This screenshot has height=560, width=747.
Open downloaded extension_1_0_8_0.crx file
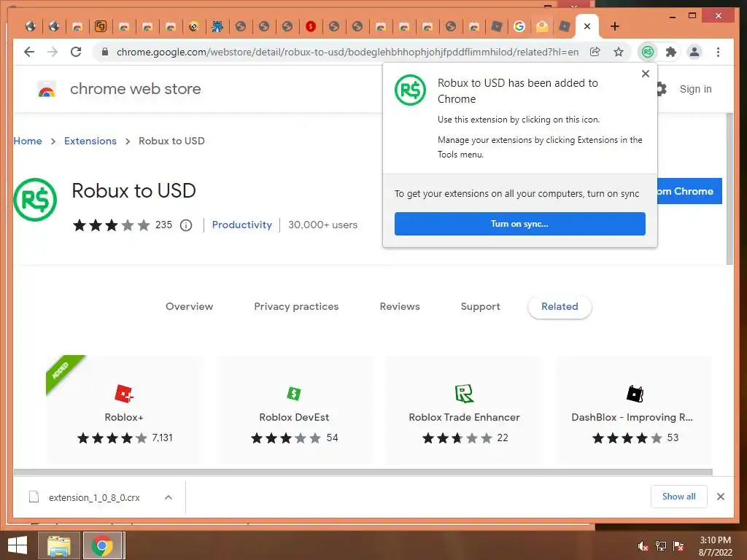tap(94, 497)
